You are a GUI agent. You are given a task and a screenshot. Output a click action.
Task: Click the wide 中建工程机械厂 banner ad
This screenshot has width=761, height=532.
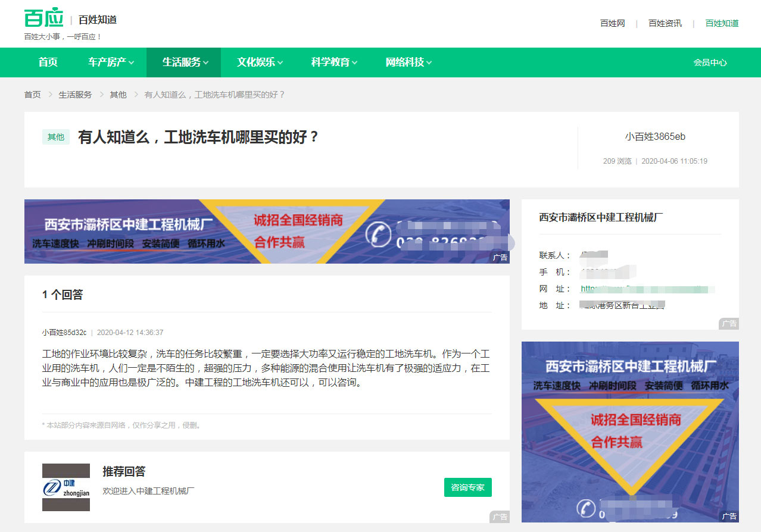pyautogui.click(x=267, y=231)
